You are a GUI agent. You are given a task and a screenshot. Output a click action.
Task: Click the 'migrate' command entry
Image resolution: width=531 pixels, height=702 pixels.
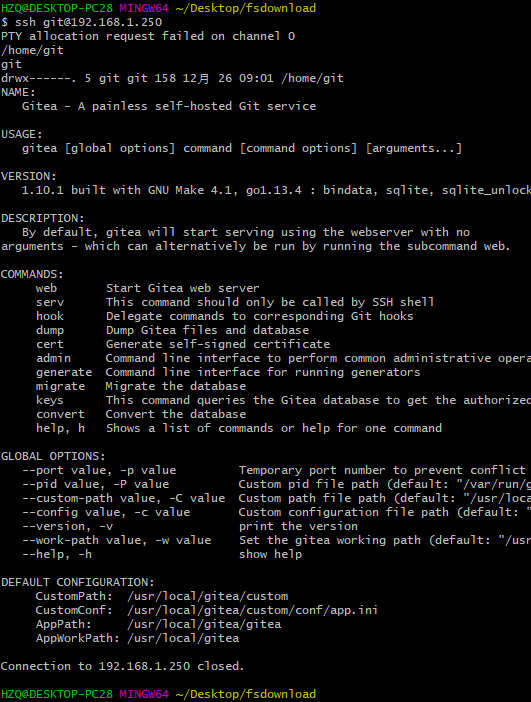point(60,386)
